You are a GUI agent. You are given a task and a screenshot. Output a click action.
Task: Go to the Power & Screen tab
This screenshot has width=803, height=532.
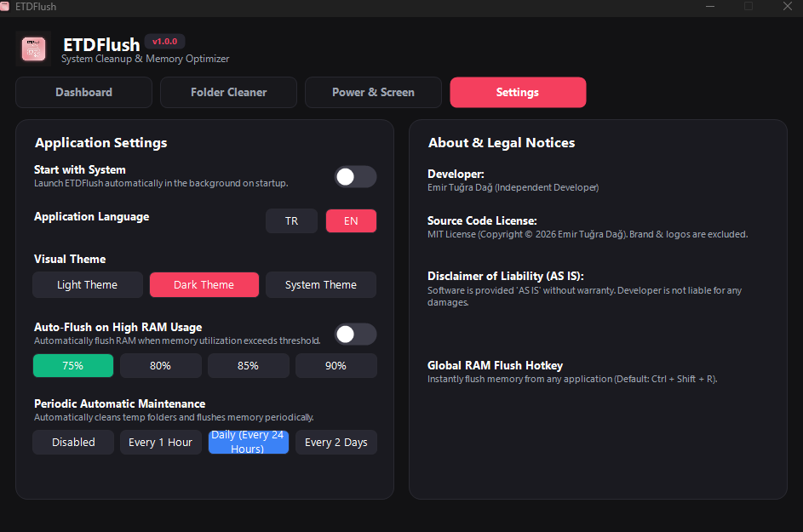[373, 92]
